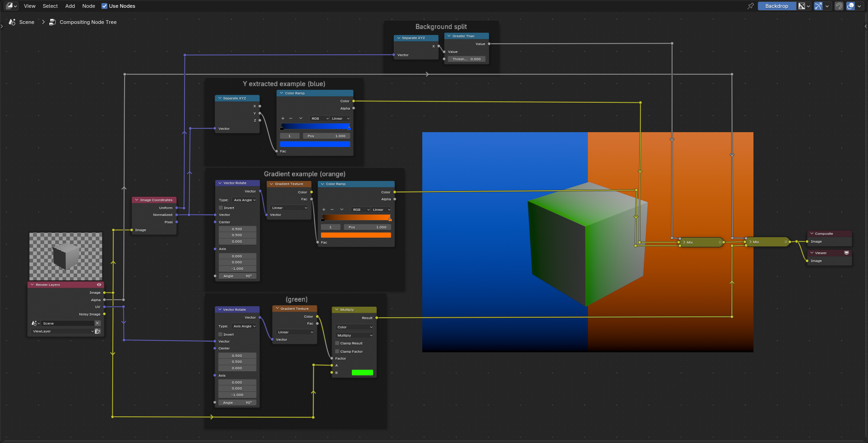Click the orange color swatch in Color Ramp
Viewport: 868px width, 443px height.
pyautogui.click(x=356, y=235)
